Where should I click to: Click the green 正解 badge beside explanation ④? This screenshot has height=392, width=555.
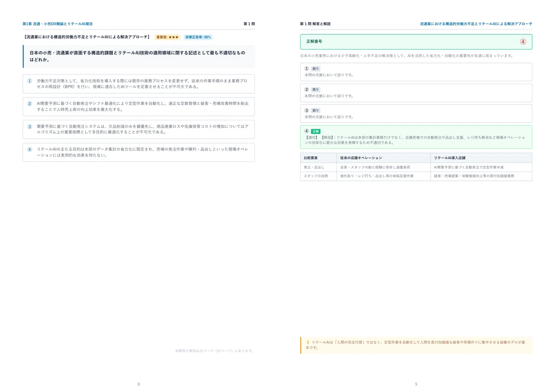pyautogui.click(x=316, y=131)
